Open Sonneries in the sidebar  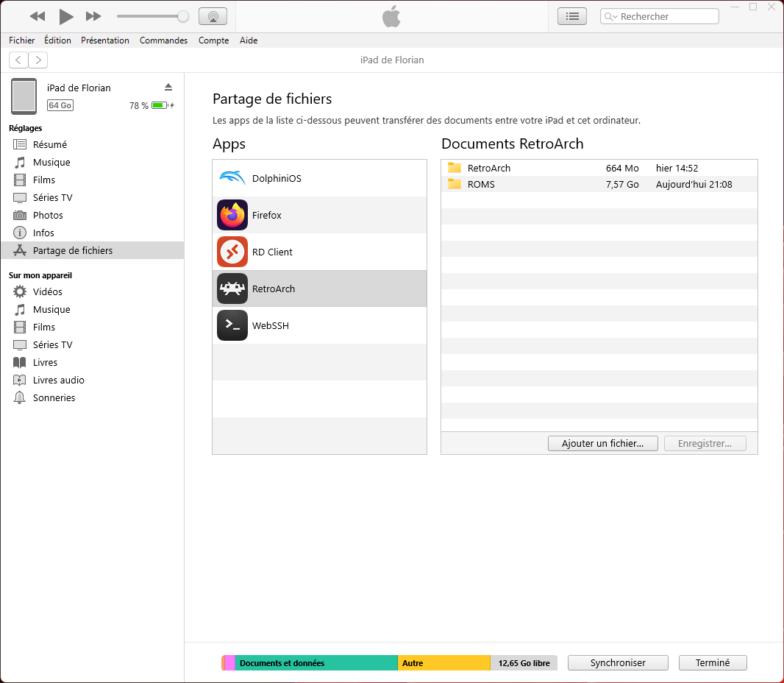[x=54, y=397]
